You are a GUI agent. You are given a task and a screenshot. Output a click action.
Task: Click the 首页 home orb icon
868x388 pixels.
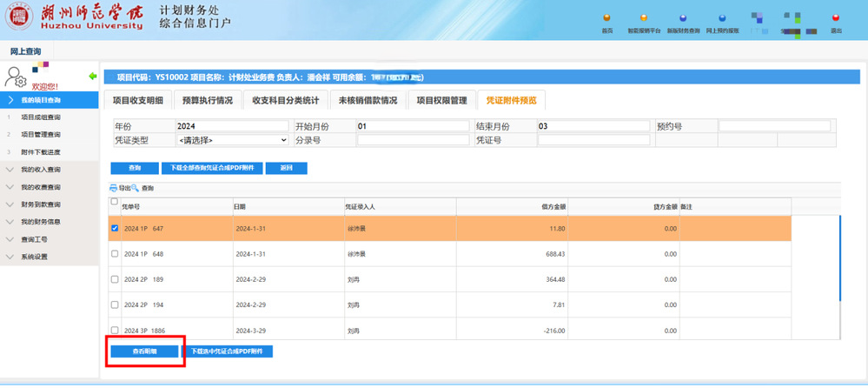pos(606,17)
